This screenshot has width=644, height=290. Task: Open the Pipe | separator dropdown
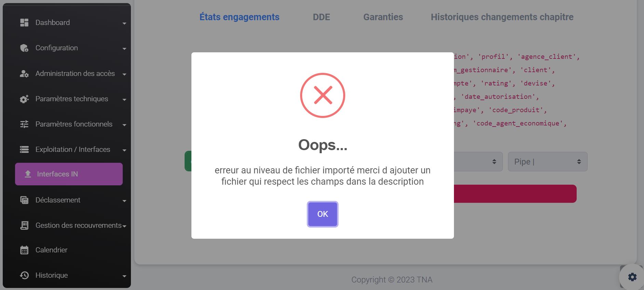click(547, 162)
